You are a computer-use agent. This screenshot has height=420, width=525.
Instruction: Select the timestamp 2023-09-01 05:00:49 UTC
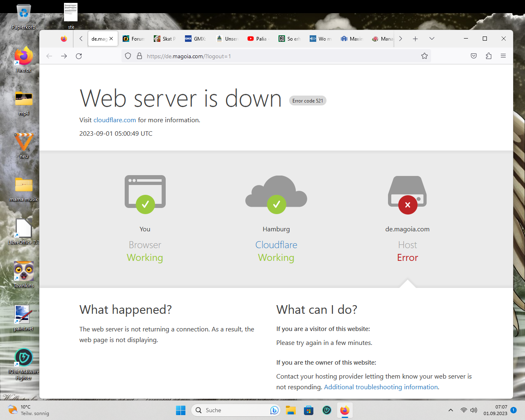tap(116, 134)
